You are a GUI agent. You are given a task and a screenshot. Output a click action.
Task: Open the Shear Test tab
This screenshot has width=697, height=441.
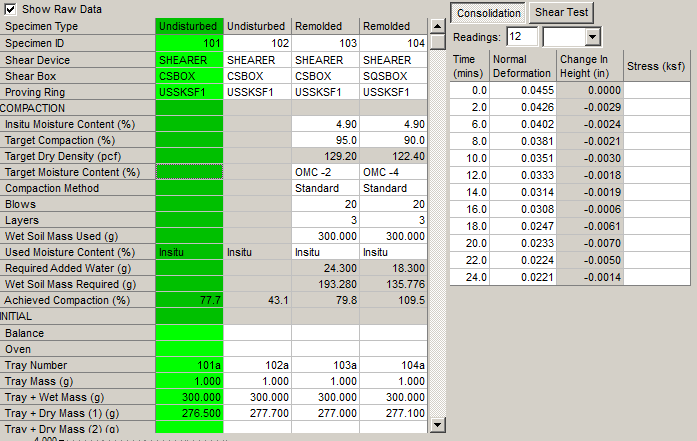coord(561,13)
